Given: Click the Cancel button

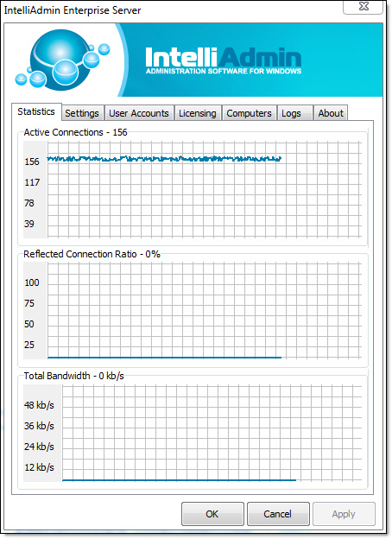Looking at the screenshot, I should (278, 514).
